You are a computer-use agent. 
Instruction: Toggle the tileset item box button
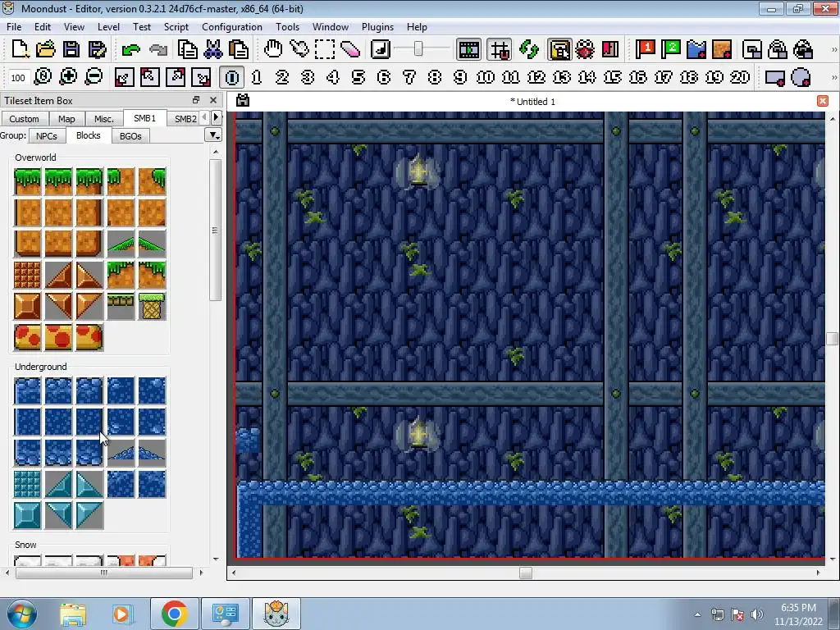click(x=559, y=49)
